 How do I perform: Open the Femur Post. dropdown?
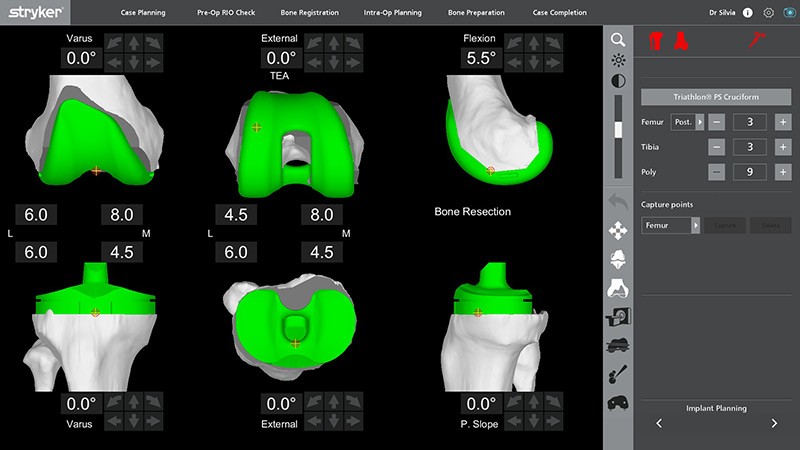(687, 121)
